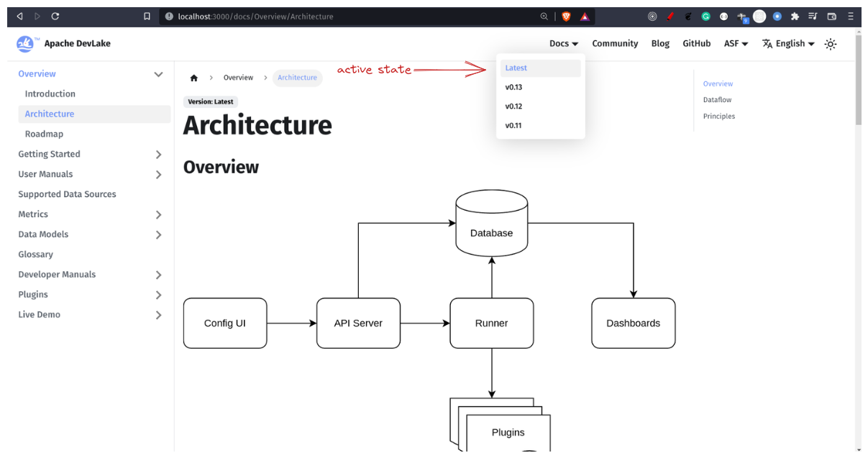Open the Brave Wallet icon

(x=832, y=17)
